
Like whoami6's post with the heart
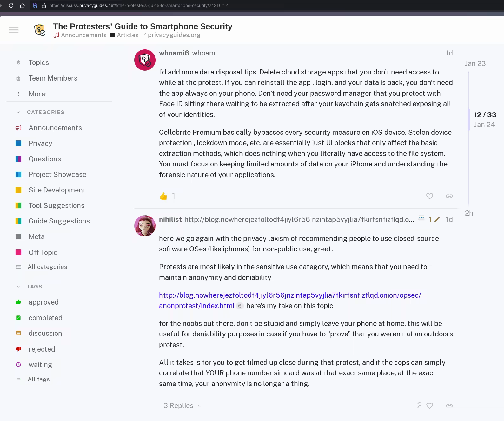[429, 196]
